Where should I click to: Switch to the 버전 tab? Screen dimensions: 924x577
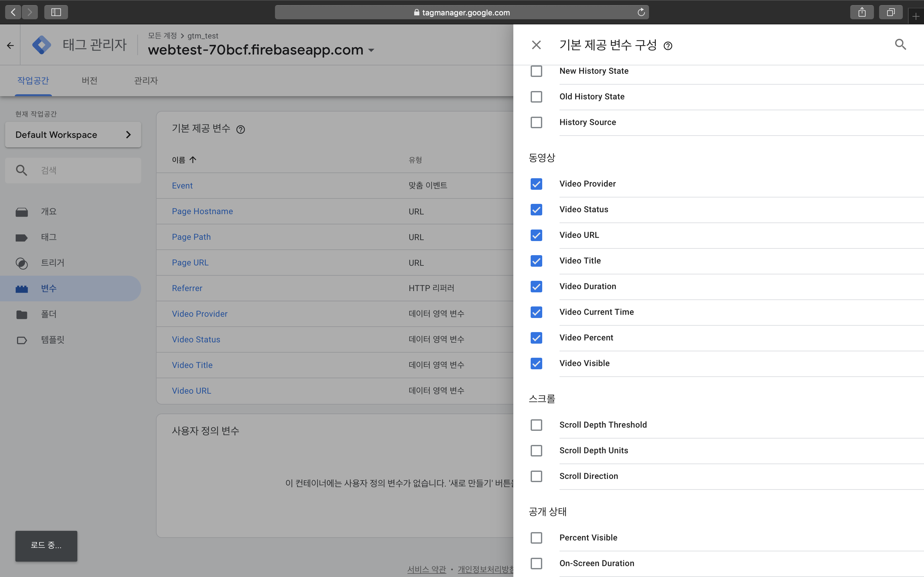[89, 80]
